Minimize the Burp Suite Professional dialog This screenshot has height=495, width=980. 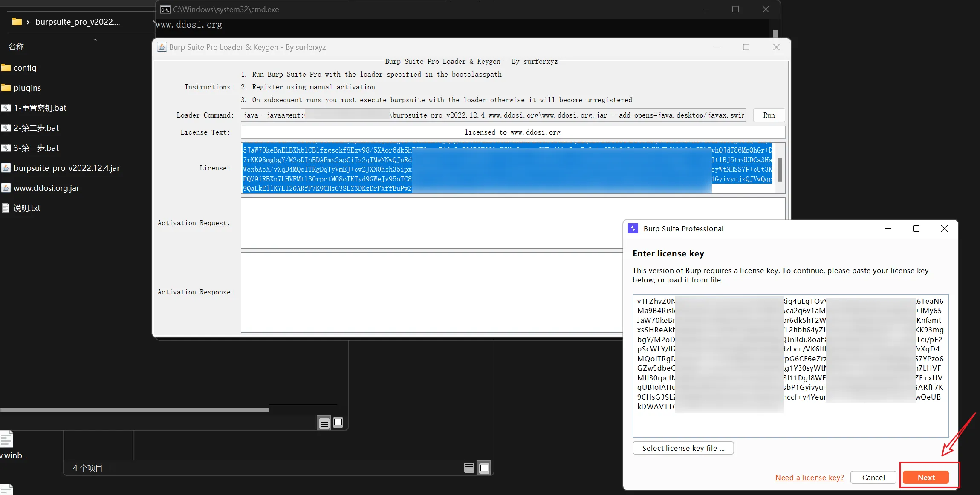(888, 229)
